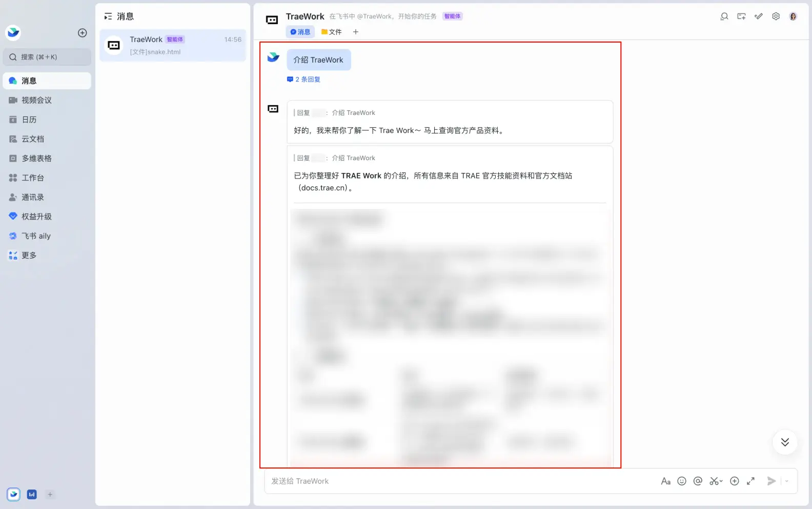Open chat settings via the gear icon
Screen dimensions: 812x509
[776, 16]
